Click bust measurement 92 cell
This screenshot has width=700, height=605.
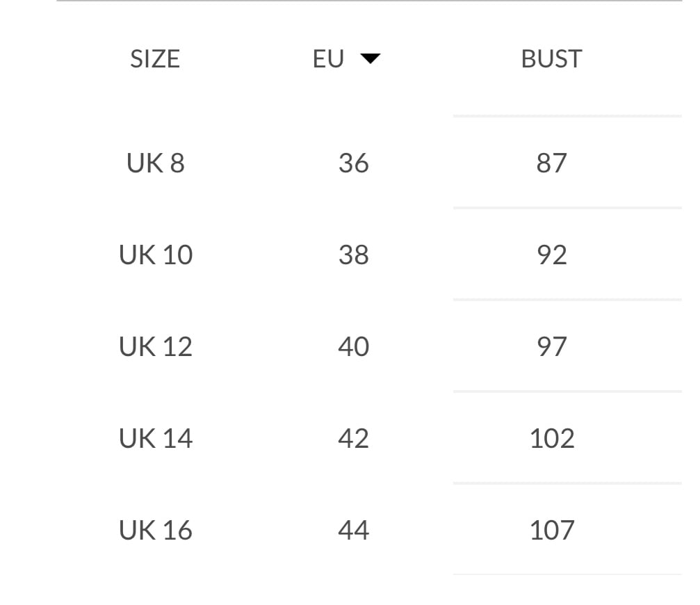coord(551,255)
